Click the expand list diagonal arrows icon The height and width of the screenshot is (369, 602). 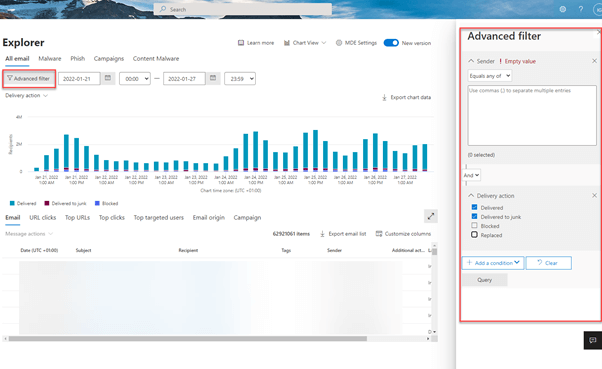431,216
